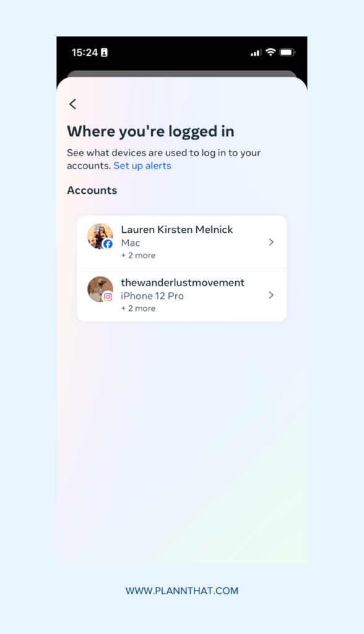Image resolution: width=364 pixels, height=634 pixels.
Task: Visit the WWW.PLANNTHAT.COM link
Action: click(x=182, y=591)
